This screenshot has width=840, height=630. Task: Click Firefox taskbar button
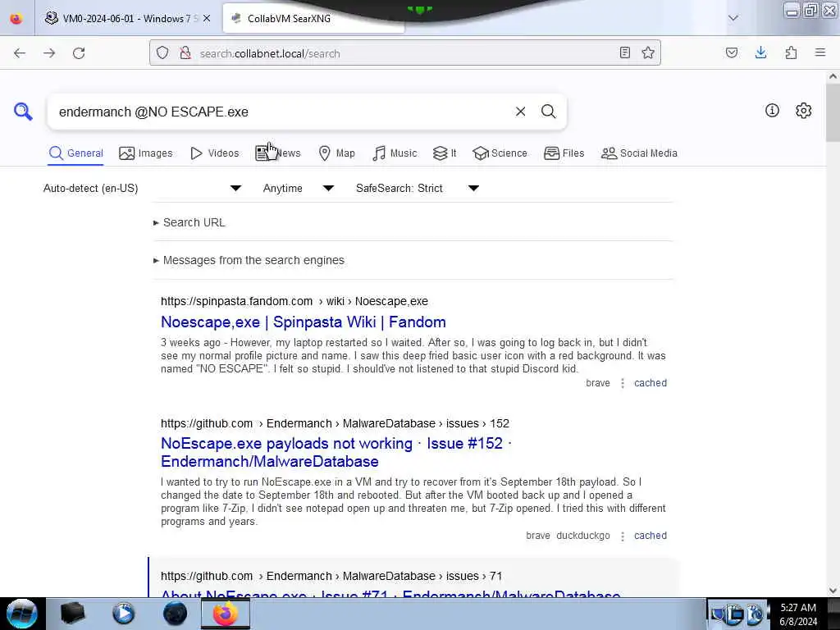pyautogui.click(x=226, y=614)
